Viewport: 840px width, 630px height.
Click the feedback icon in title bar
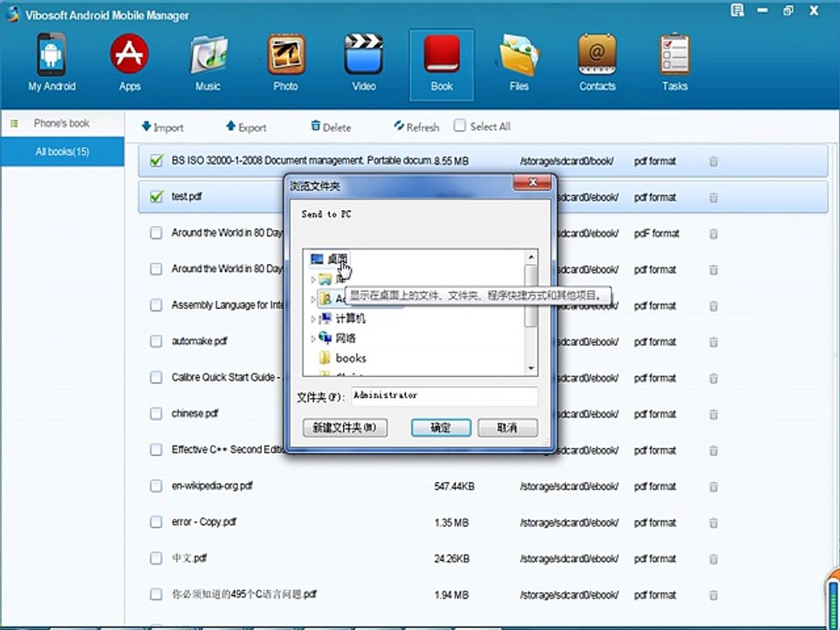[x=737, y=10]
